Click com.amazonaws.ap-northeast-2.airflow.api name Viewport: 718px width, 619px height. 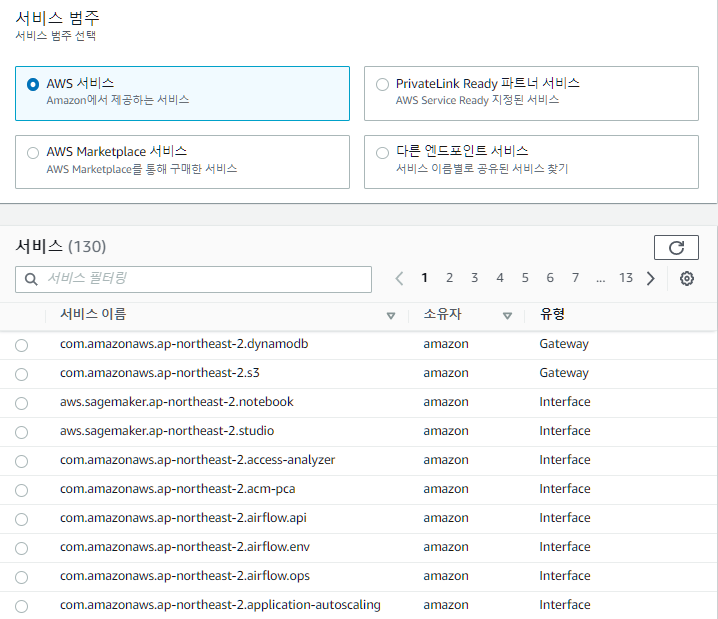click(x=183, y=518)
